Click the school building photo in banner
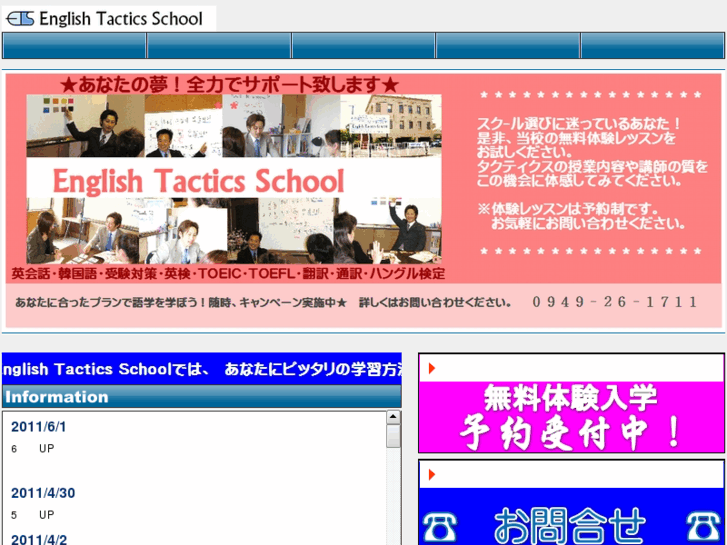This screenshot has width=727, height=545. [x=391, y=125]
